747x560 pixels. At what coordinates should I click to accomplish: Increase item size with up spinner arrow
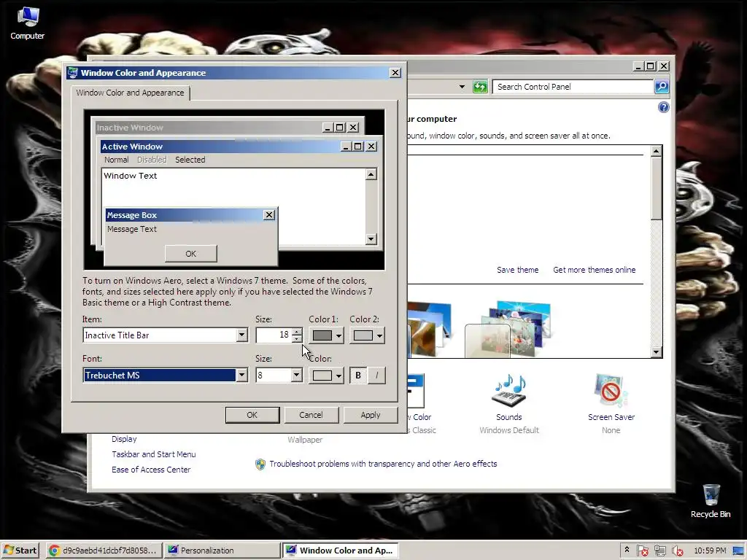[297, 332]
